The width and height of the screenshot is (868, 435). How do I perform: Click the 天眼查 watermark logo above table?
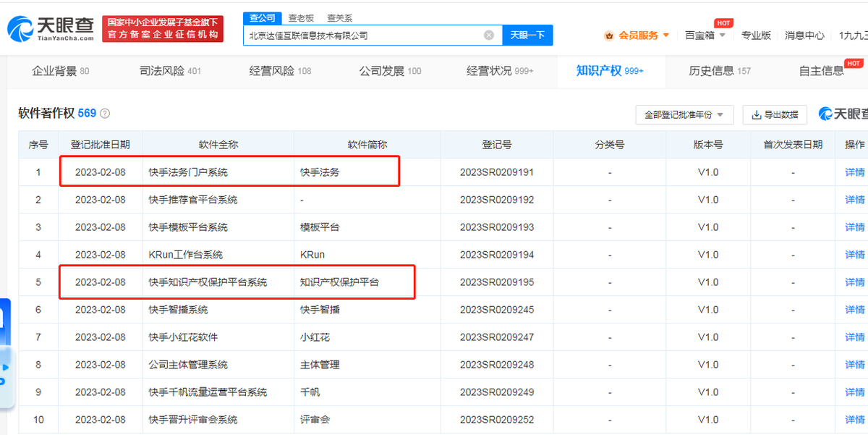coord(843,114)
